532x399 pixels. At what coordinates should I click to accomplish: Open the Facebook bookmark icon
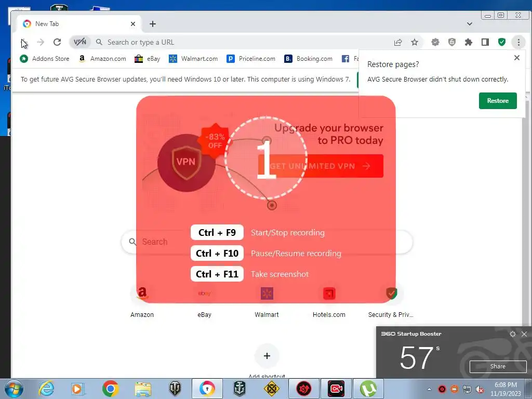coord(345,59)
